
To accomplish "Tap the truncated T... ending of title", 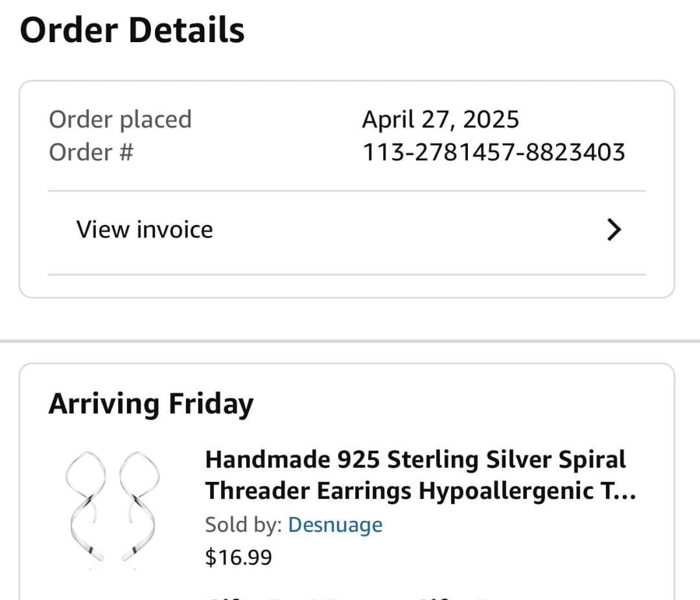I will [x=619, y=490].
